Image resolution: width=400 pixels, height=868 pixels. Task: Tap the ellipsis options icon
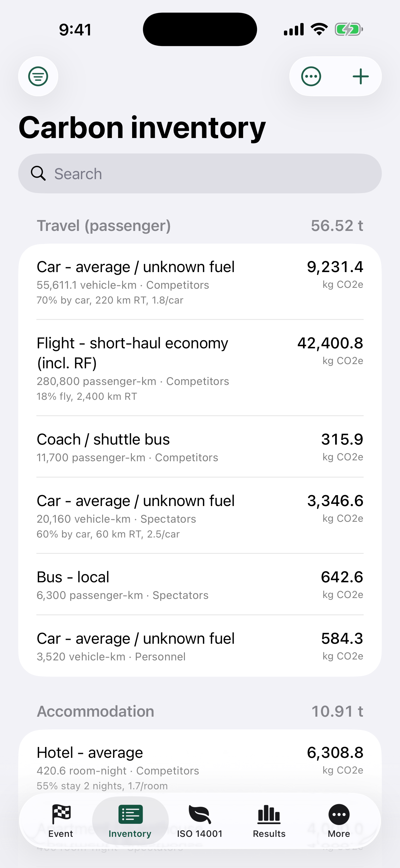(x=311, y=76)
